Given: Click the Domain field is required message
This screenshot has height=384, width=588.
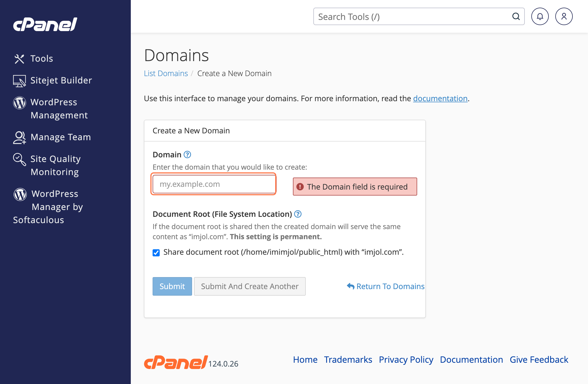Looking at the screenshot, I should [355, 187].
